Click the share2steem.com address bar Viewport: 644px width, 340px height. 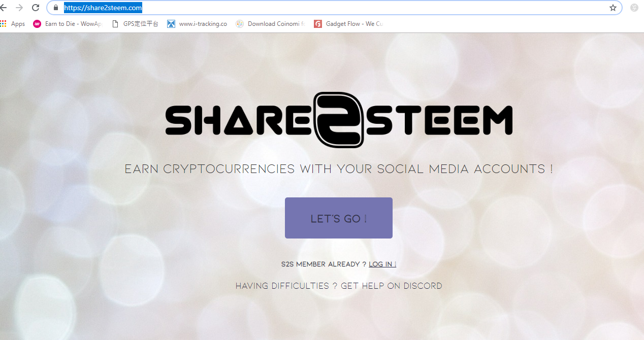pos(334,8)
